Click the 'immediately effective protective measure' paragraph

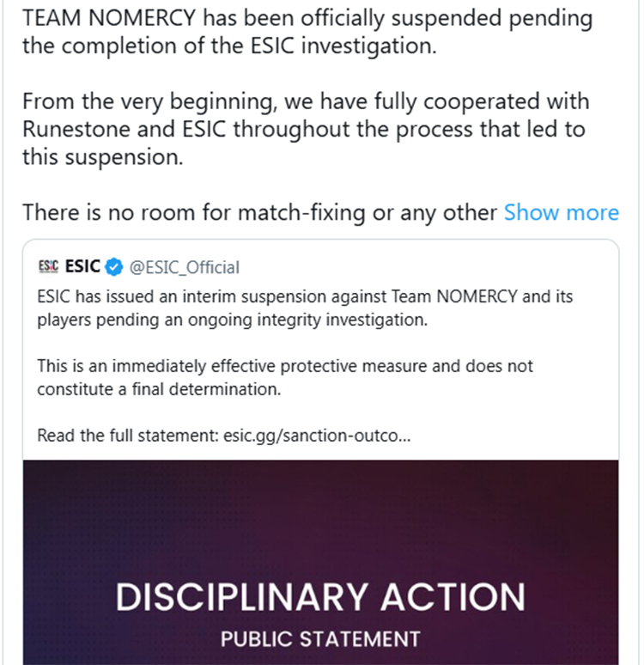pos(285,377)
